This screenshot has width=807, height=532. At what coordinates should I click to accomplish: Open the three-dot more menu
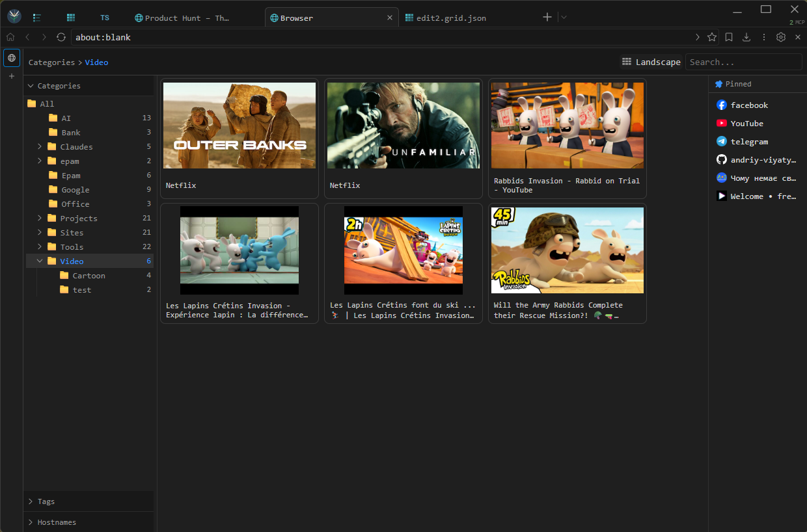[x=764, y=37]
